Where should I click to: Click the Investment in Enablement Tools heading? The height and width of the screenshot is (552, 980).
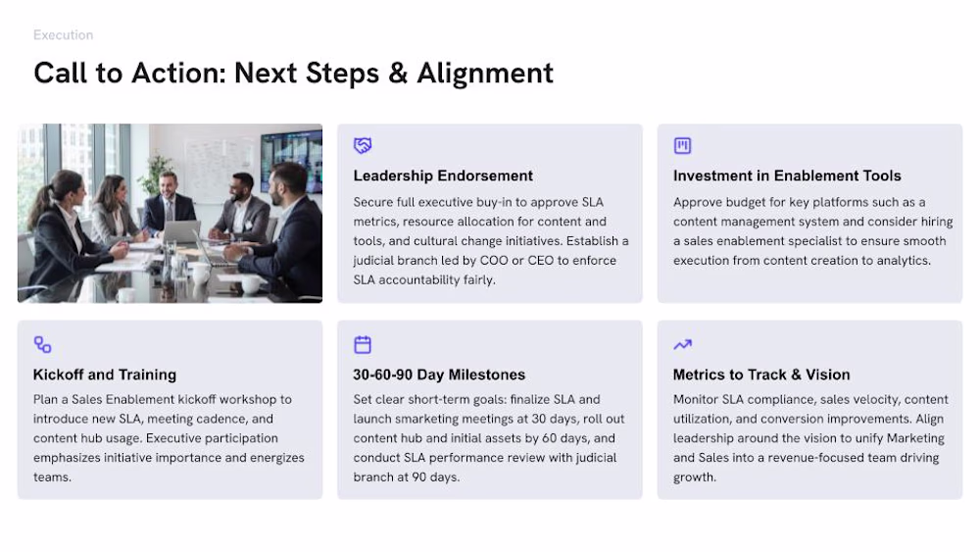(787, 176)
